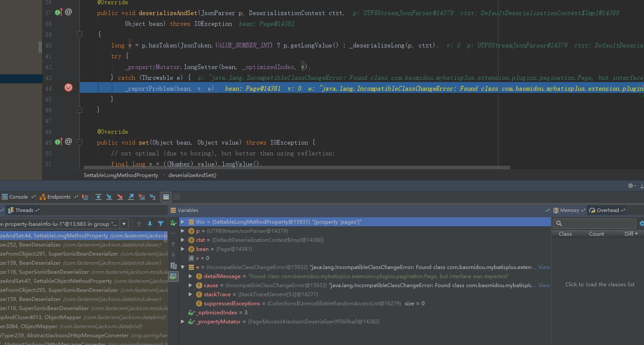
Task: Open the thread selector dropdown
Action: click(124, 224)
